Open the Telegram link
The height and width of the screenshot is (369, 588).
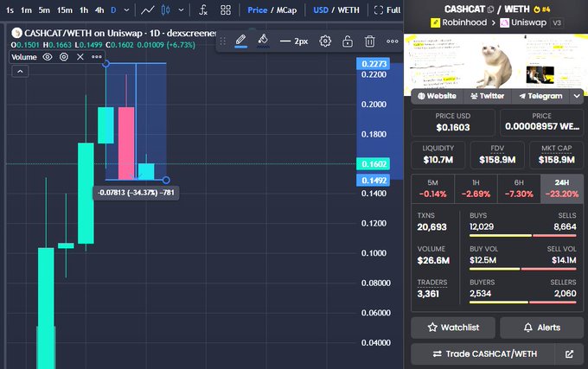click(x=540, y=96)
